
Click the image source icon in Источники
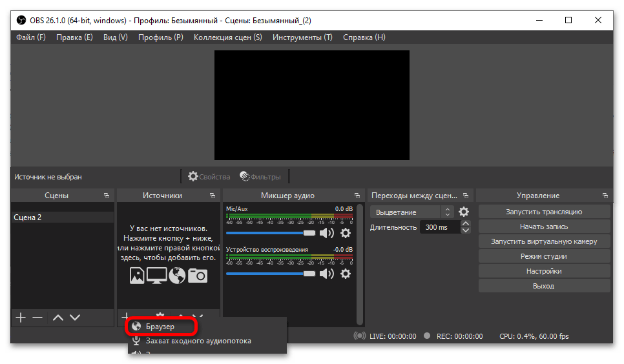point(137,276)
